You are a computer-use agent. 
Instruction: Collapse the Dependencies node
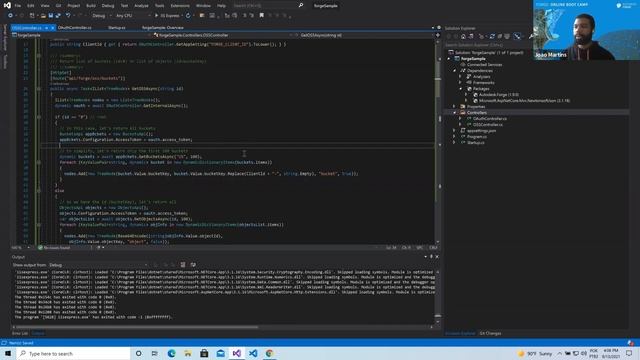pos(455,71)
